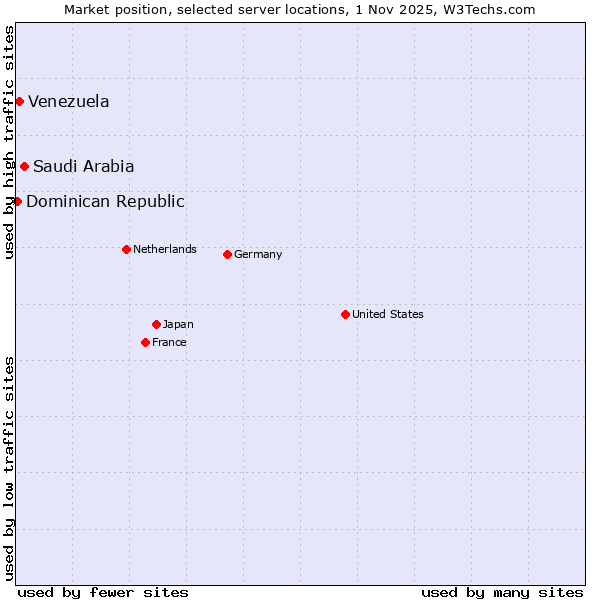
Task: Click the 'used by many sites' axis label
Action: [x=502, y=592]
